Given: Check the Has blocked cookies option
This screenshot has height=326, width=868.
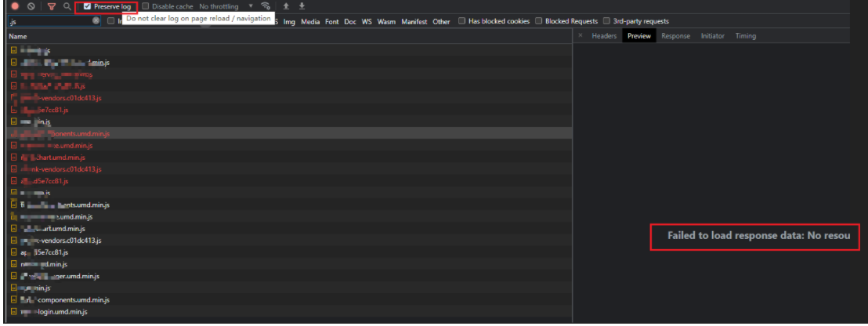Looking at the screenshot, I should click(461, 21).
